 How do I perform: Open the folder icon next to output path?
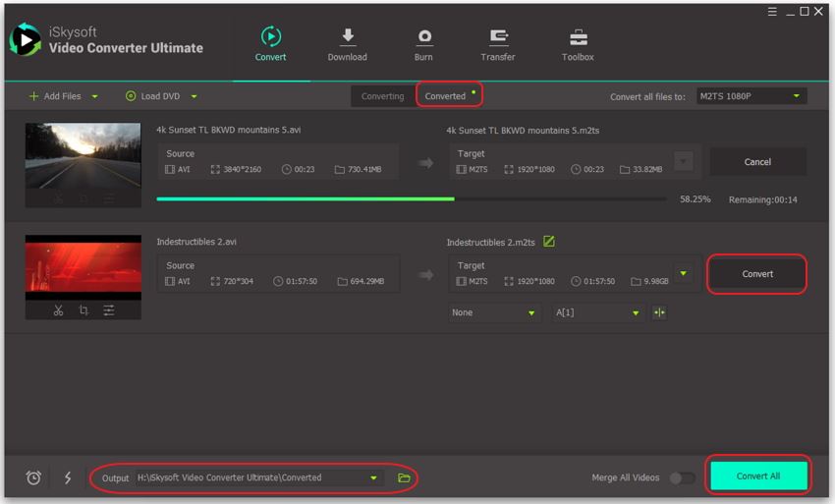point(404,477)
